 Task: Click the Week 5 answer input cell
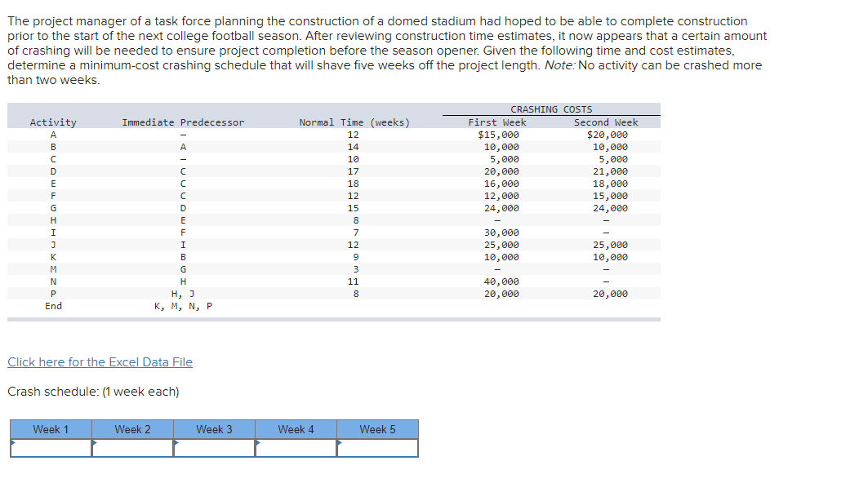coord(377,448)
